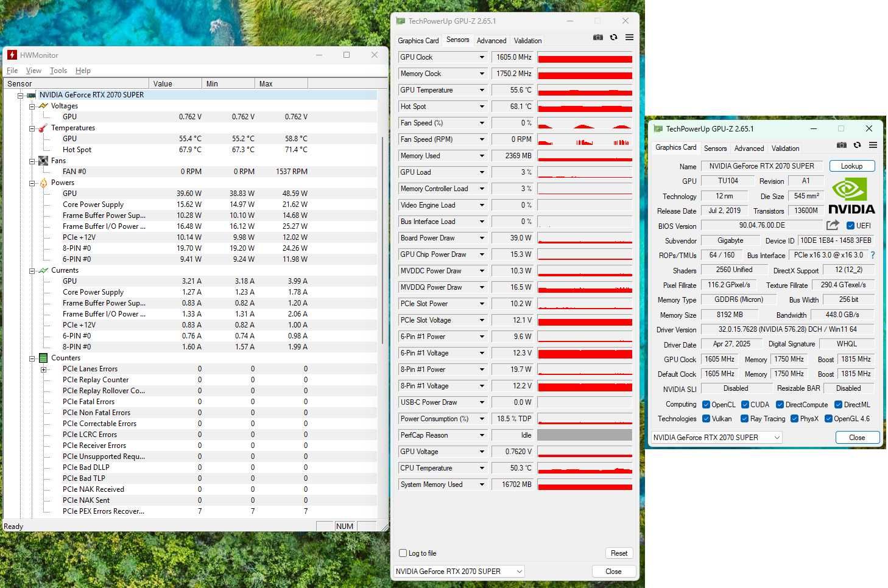Toggle the PhysX checkbox
The width and height of the screenshot is (888, 588).
(795, 419)
